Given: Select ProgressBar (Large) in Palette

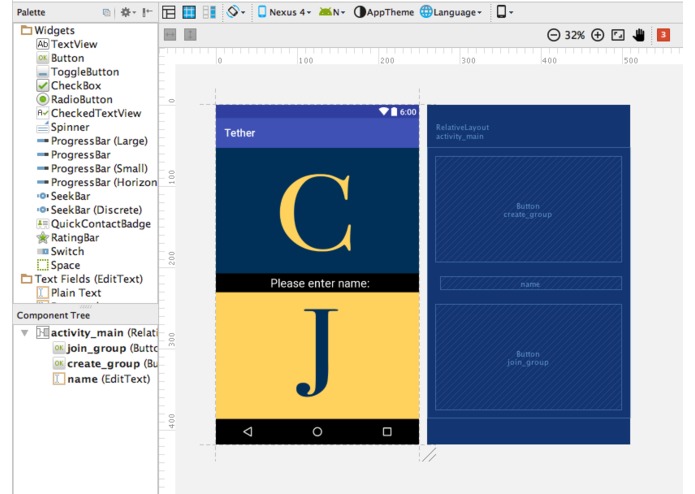Looking at the screenshot, I should point(92,141).
